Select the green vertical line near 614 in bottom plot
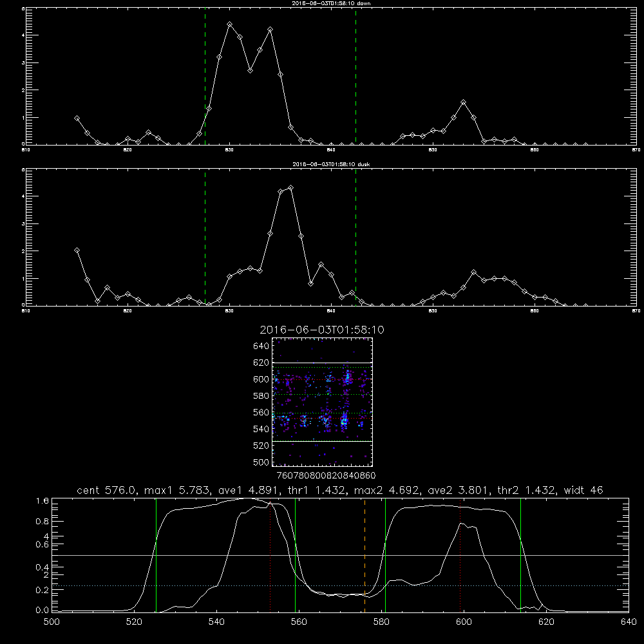The height and width of the screenshot is (644, 644). point(520,555)
